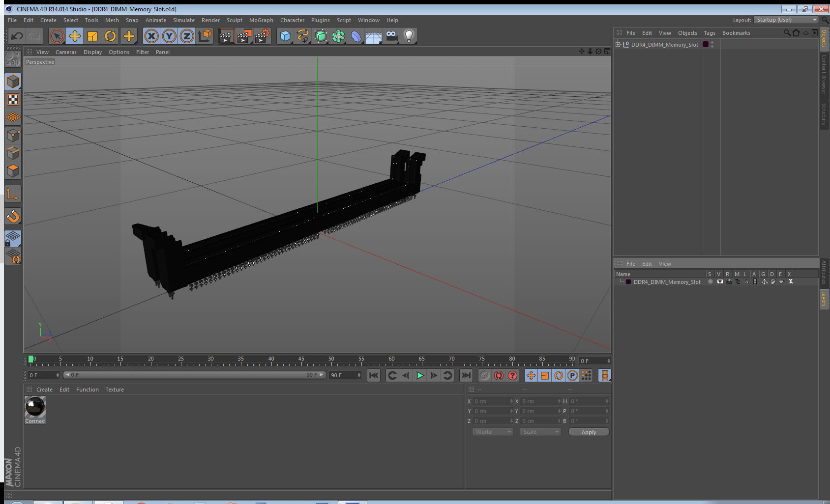The height and width of the screenshot is (504, 830).
Task: Activate the Scale tool
Action: [92, 36]
